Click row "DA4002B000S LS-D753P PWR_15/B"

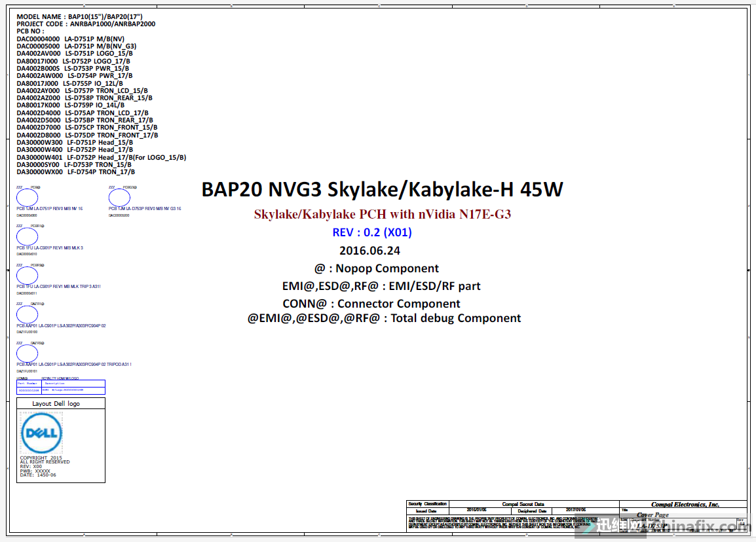point(73,69)
